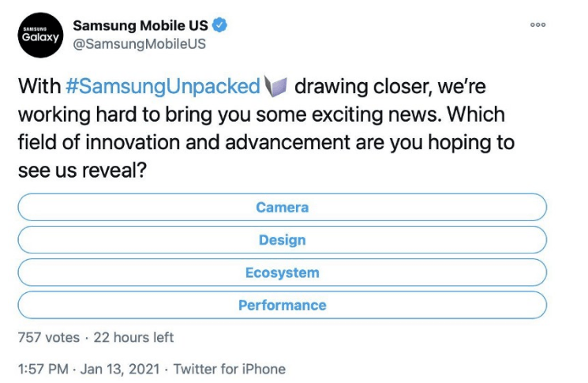Screen dimensions: 588x383
Task: Open the tweet's more options menu
Action: (x=537, y=24)
